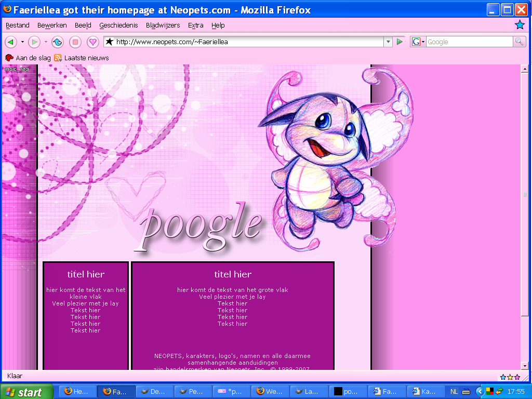The image size is (532, 399).
Task: Reload the page with the blue refresh icon
Action: coord(57,42)
